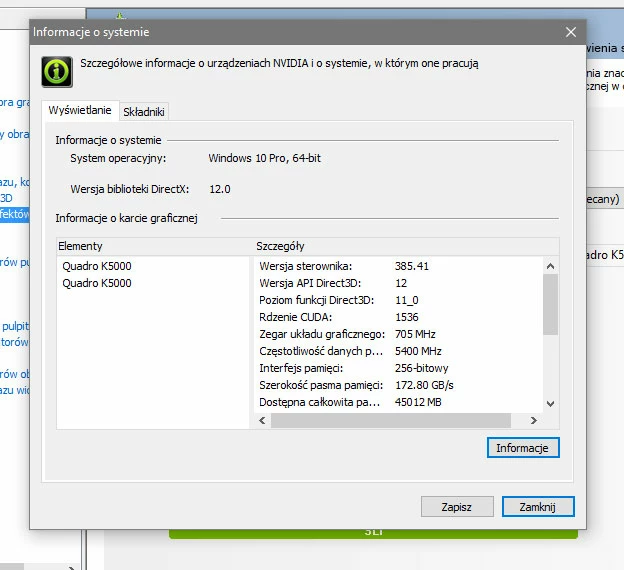Image resolution: width=624 pixels, height=570 pixels.
Task: Click the details list scroll-up arrow
Action: 550,266
